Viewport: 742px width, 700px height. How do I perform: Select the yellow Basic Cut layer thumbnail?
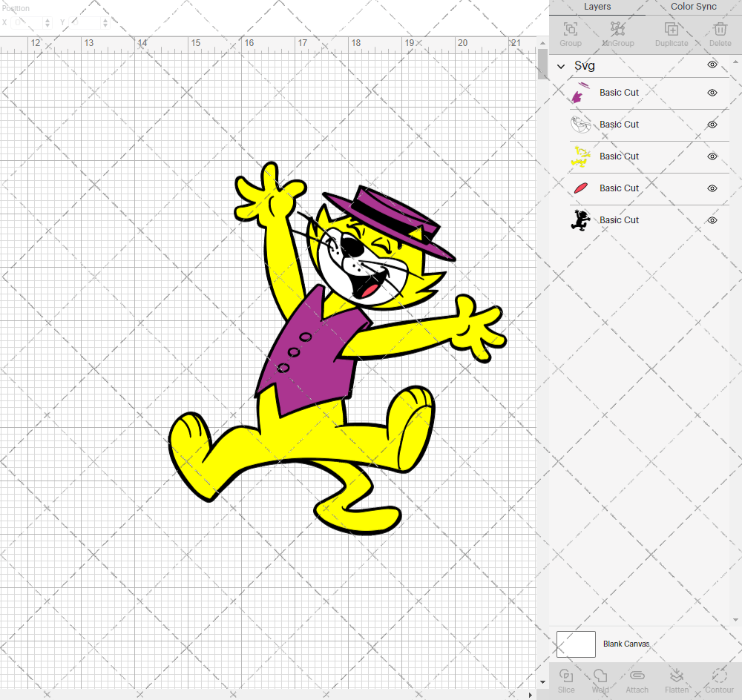pyautogui.click(x=581, y=156)
